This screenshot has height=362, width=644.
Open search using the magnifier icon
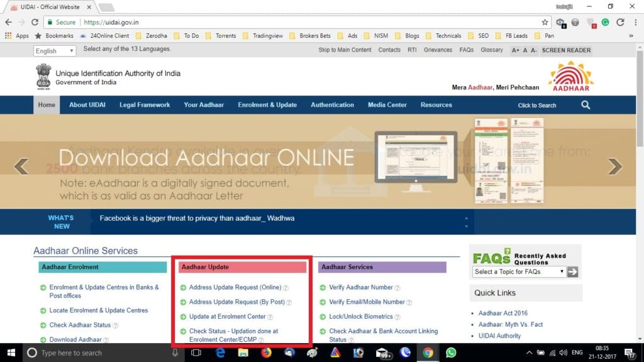pos(586,105)
